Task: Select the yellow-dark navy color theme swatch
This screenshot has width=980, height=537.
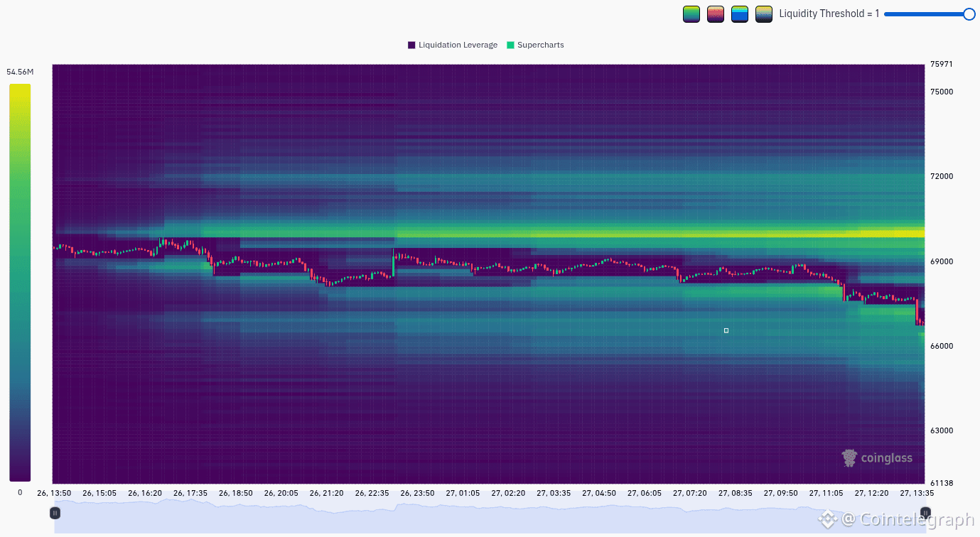Action: 764,14
